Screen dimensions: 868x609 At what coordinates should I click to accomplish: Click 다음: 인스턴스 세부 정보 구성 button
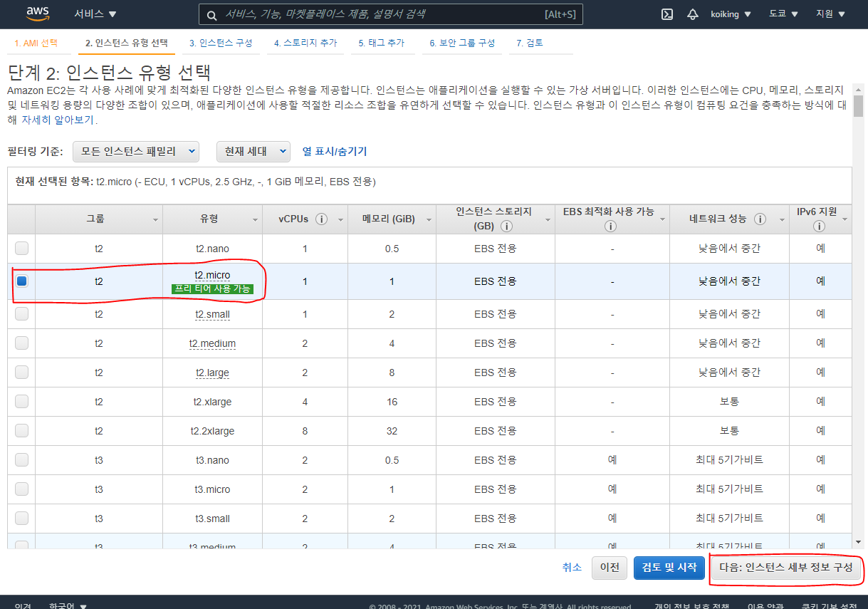coord(786,568)
